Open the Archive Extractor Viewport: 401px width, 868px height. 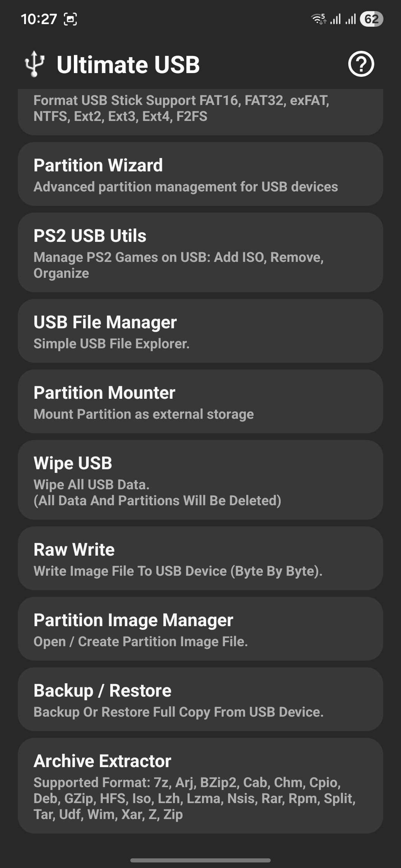[x=200, y=785]
